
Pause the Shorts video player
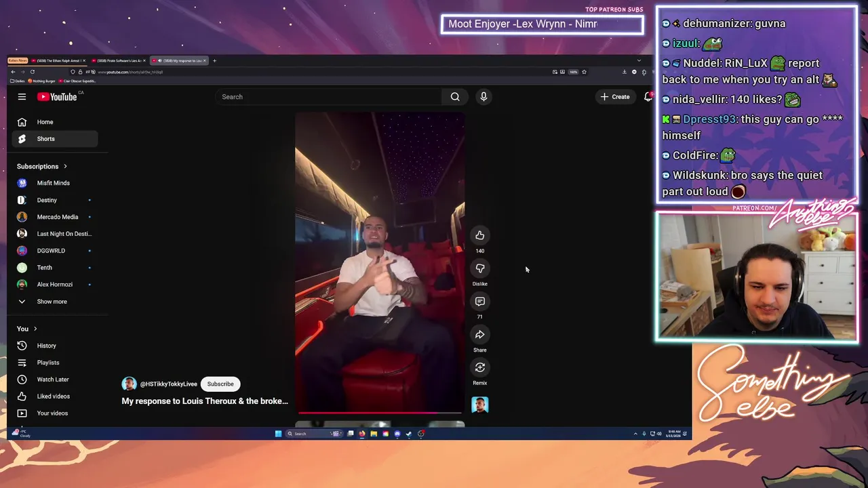[380, 262]
